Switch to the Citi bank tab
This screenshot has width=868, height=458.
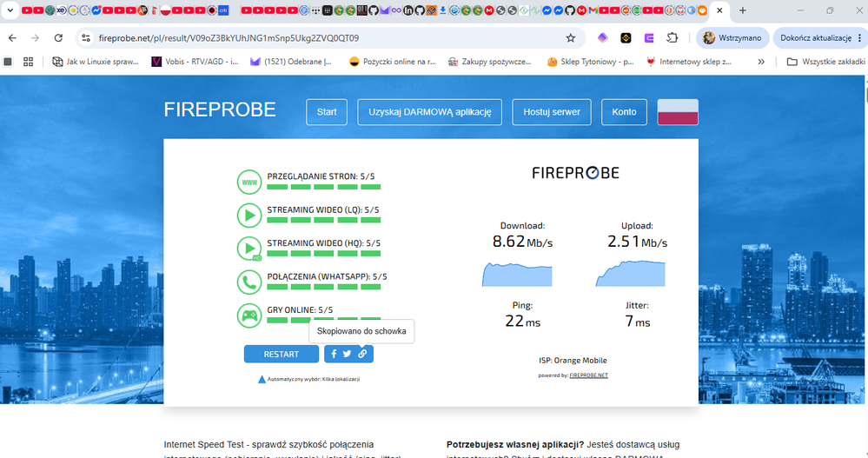(223, 10)
